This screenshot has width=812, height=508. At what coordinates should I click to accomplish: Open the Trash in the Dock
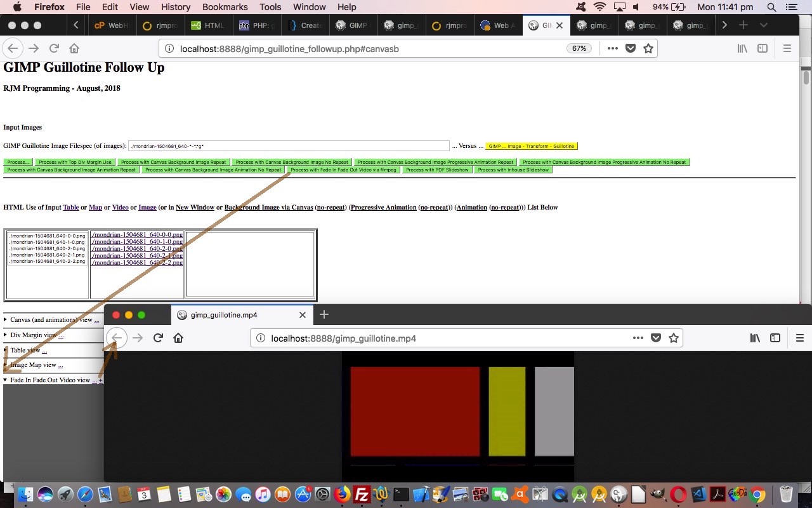click(787, 494)
